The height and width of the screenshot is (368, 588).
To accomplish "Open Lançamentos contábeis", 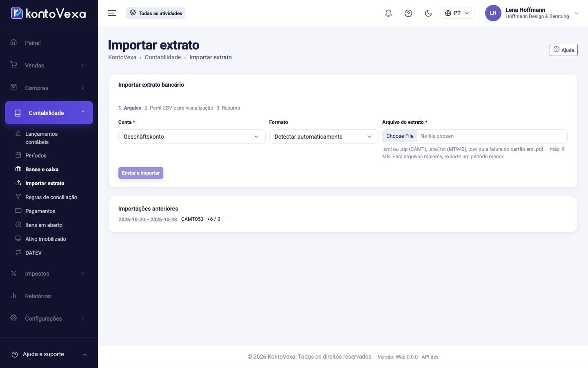I will point(41,138).
